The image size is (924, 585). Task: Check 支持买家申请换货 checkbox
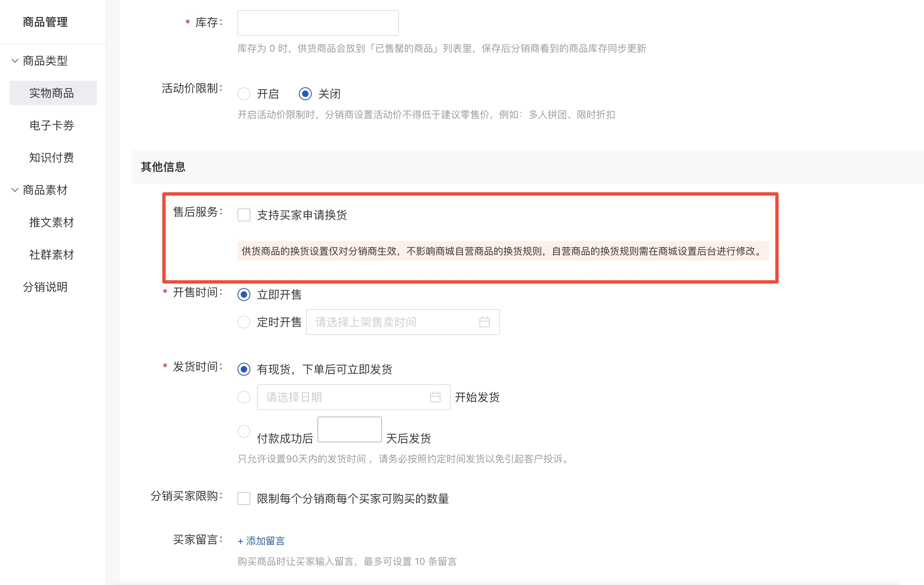click(244, 215)
